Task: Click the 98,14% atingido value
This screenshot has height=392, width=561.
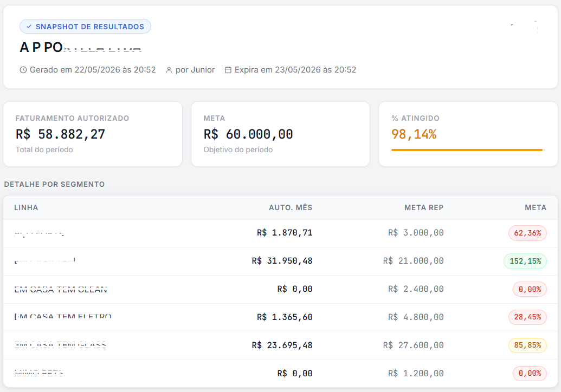Action: pos(414,134)
